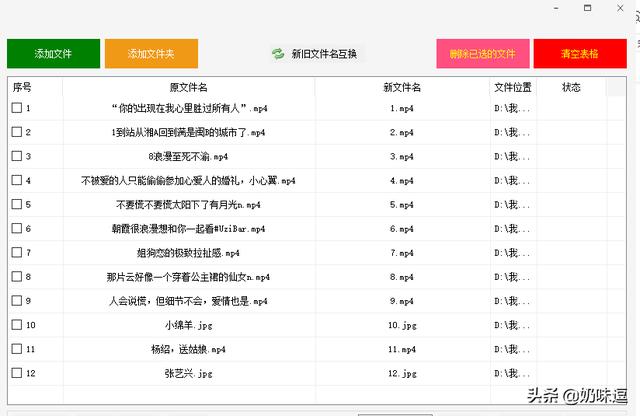Click new file name 10.jpg

coord(402,325)
